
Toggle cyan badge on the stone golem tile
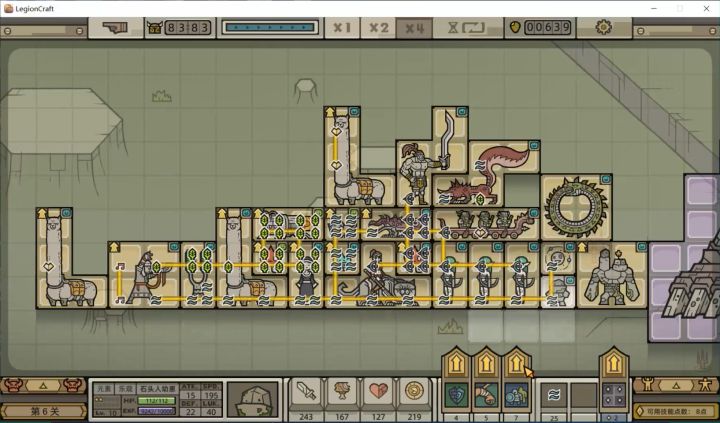(x=641, y=247)
